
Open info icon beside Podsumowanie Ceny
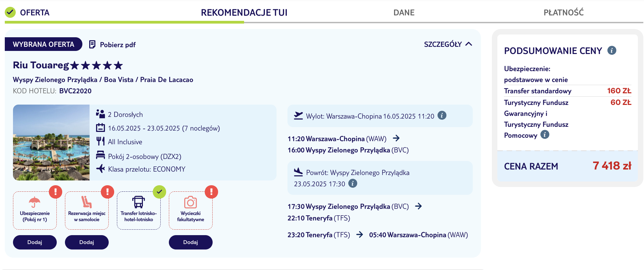click(612, 50)
